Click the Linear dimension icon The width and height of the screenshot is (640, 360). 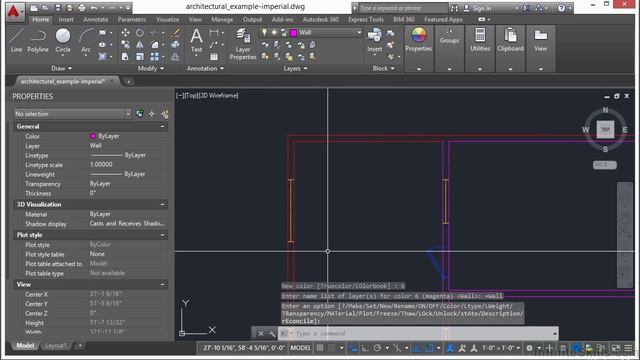(x=213, y=33)
